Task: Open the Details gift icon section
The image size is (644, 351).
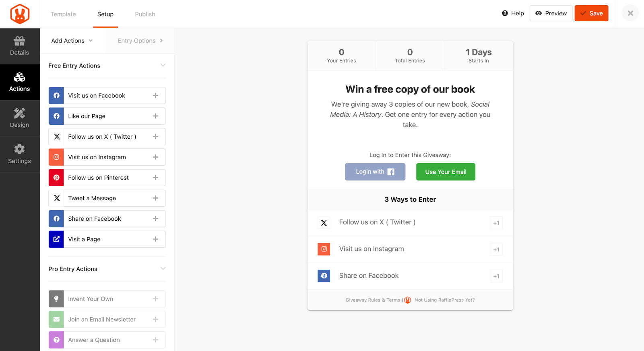Action: coord(20,46)
